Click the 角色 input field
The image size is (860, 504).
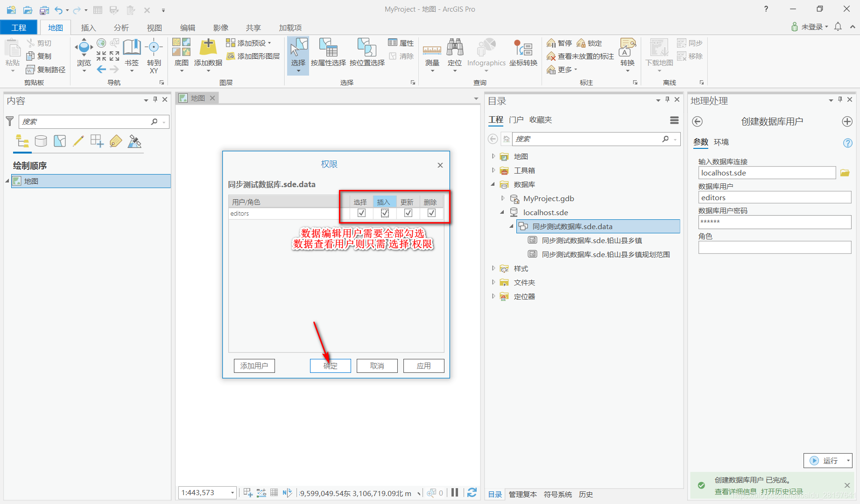click(775, 247)
